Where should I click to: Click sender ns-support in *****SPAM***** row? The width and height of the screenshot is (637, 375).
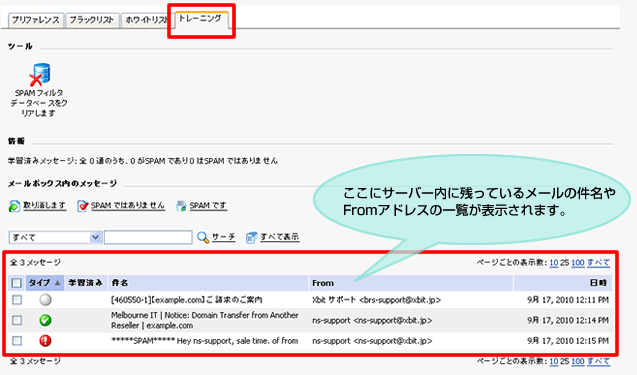(372, 340)
